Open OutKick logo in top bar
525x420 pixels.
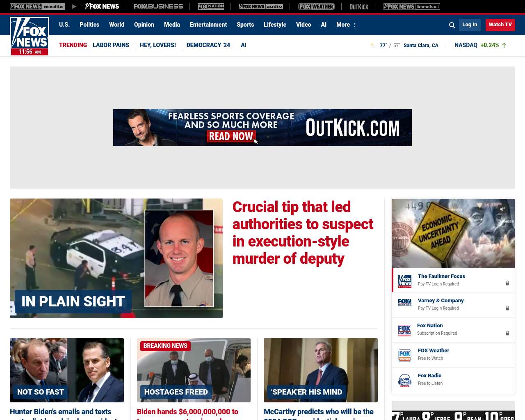[359, 7]
